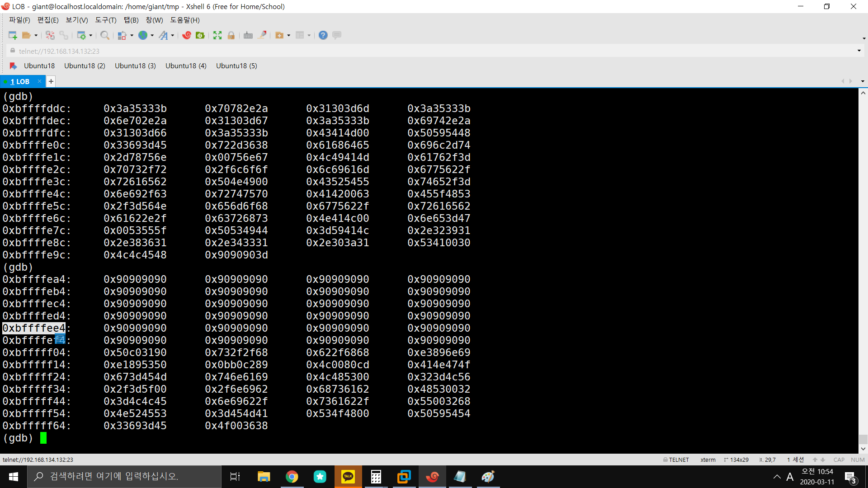Switch to the 1 LOB session tab
The height and width of the screenshot is (488, 868).
(20, 82)
